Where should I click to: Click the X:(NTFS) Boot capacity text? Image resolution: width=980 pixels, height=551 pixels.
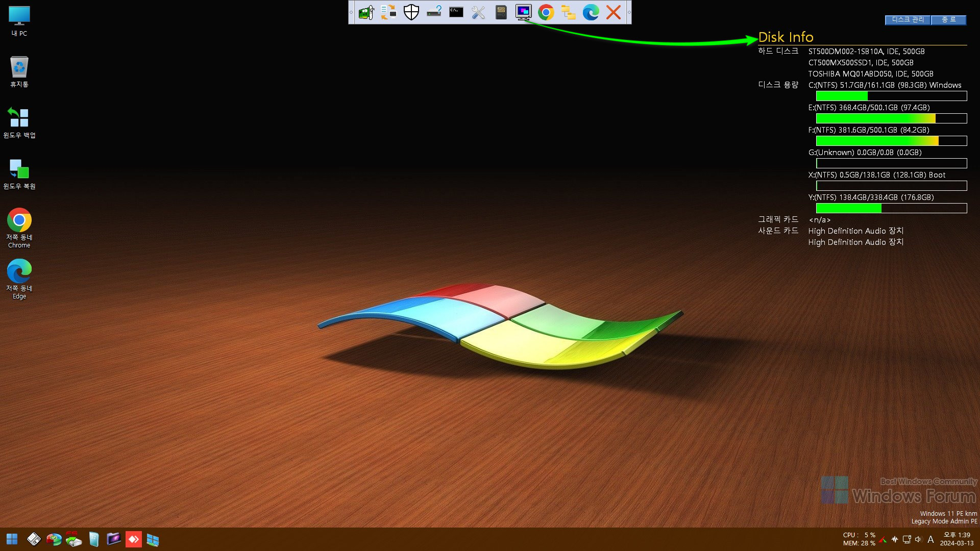877,175
